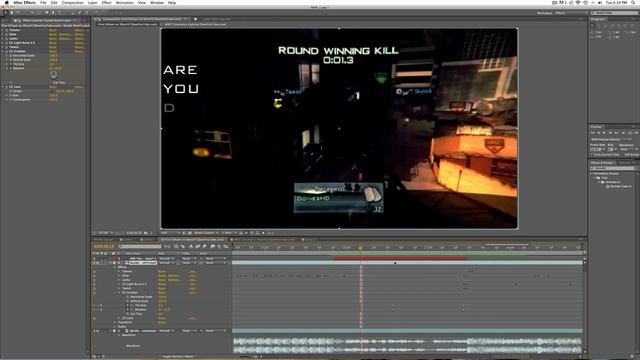This screenshot has height=360, width=640.
Task: Click Reset for the Glow effect in Effect Controls
Action: click(53, 34)
